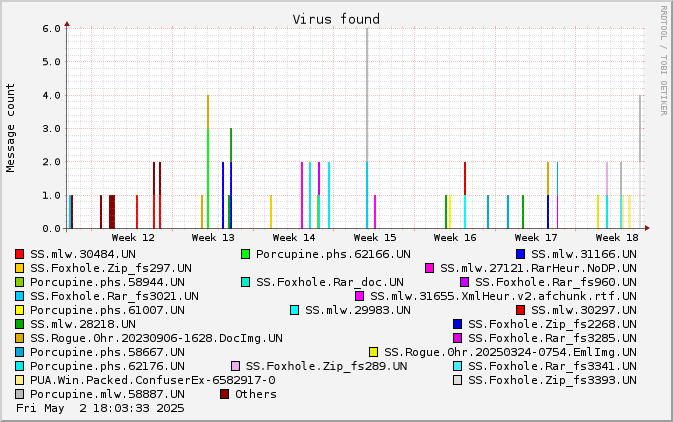Click the dark green SS.mlw.28218.UN swatch

point(19,324)
